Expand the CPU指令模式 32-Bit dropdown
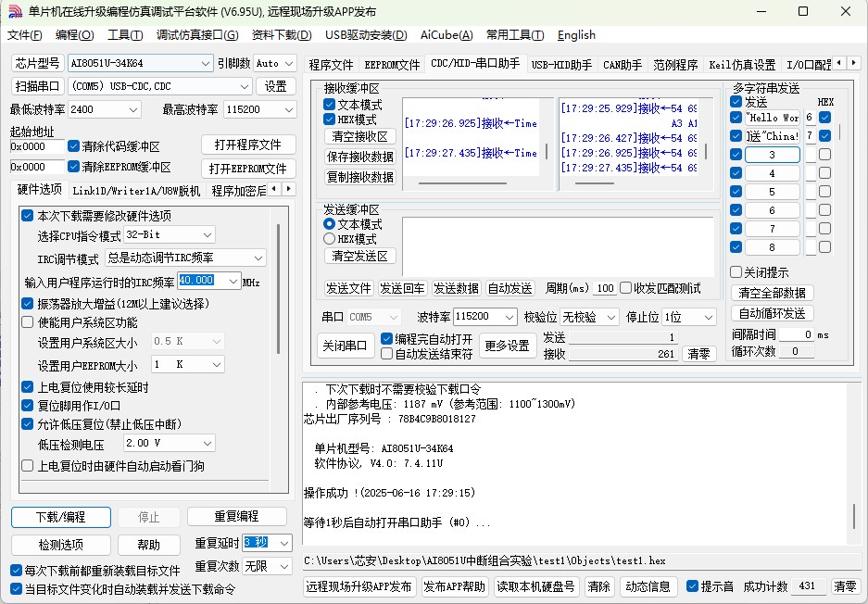Viewport: 868px width, 604px height. click(208, 234)
